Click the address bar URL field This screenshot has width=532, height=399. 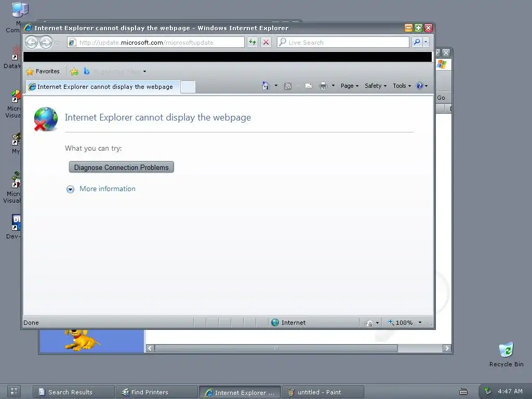pos(156,43)
